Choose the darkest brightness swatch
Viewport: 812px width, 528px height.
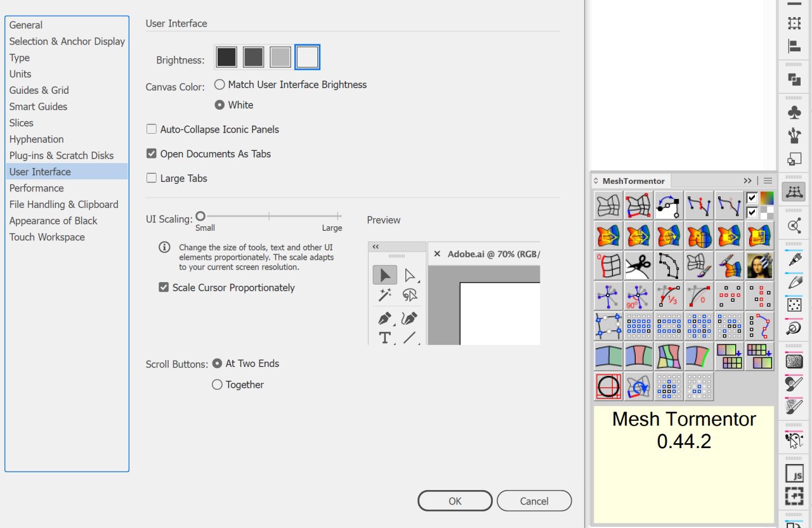click(226, 57)
